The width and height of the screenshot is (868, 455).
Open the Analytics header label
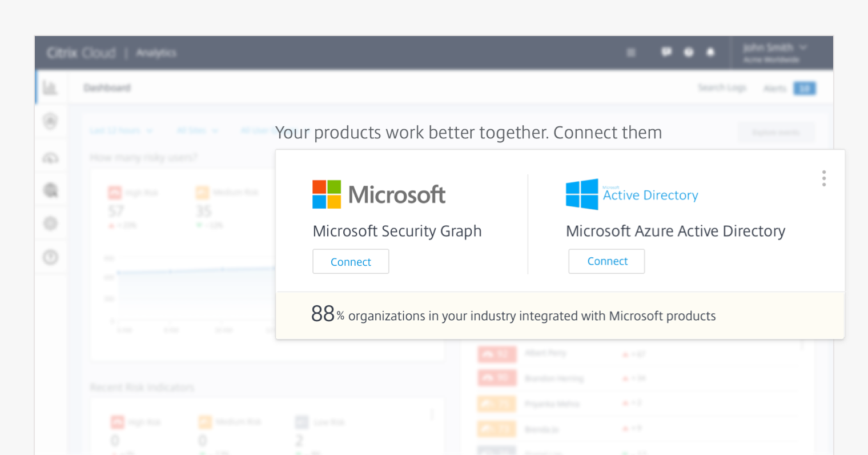(x=156, y=53)
